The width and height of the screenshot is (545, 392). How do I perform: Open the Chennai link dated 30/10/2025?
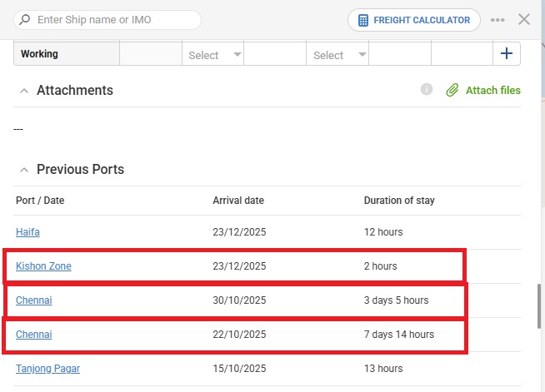click(x=33, y=300)
